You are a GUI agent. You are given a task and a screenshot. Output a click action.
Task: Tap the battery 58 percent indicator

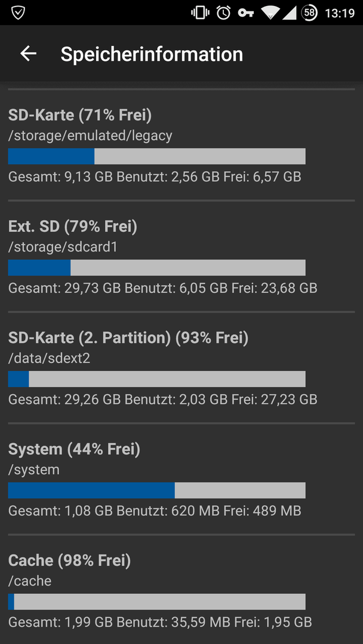click(x=309, y=13)
